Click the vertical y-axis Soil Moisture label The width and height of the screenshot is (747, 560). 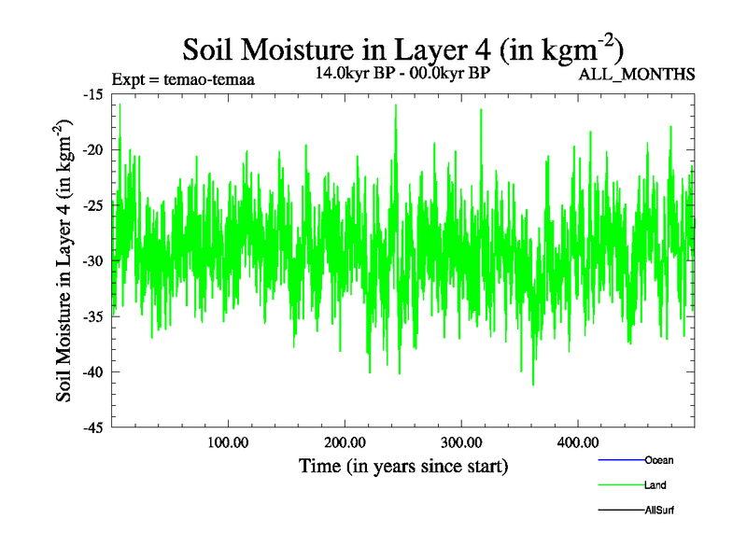pyautogui.click(x=67, y=260)
